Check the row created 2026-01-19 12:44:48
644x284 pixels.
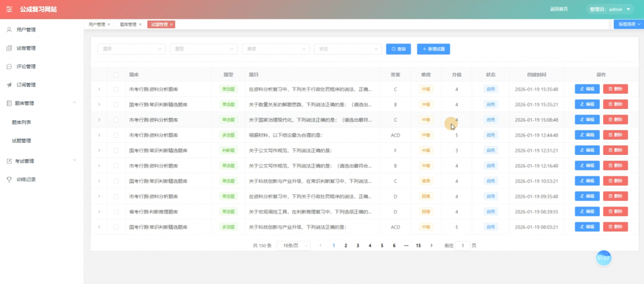click(x=116, y=135)
